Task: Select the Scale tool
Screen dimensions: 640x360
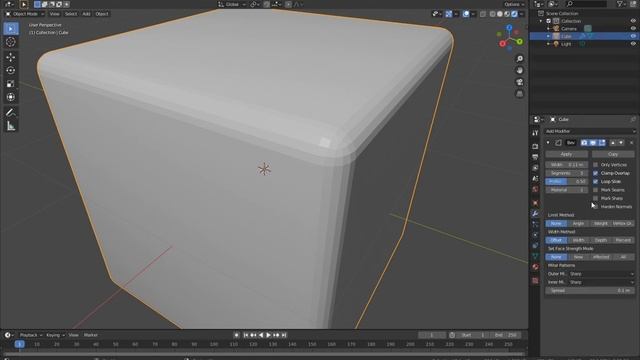Action: [x=11, y=84]
